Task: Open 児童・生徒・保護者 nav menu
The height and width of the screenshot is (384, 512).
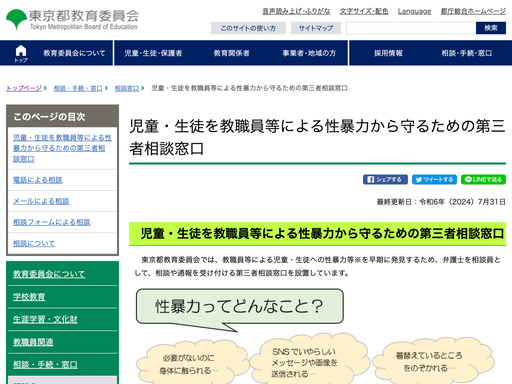Action: (x=153, y=53)
